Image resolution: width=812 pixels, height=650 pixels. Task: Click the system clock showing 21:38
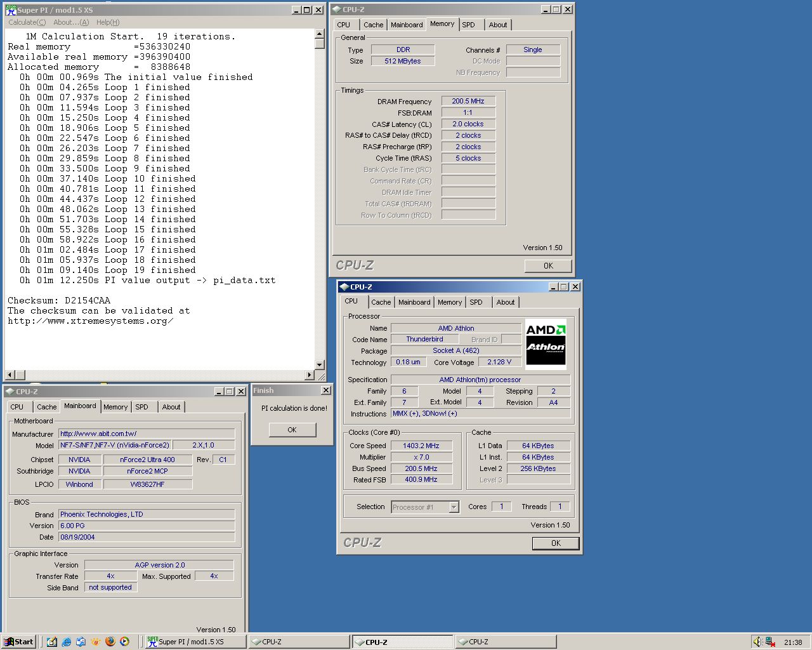click(793, 642)
